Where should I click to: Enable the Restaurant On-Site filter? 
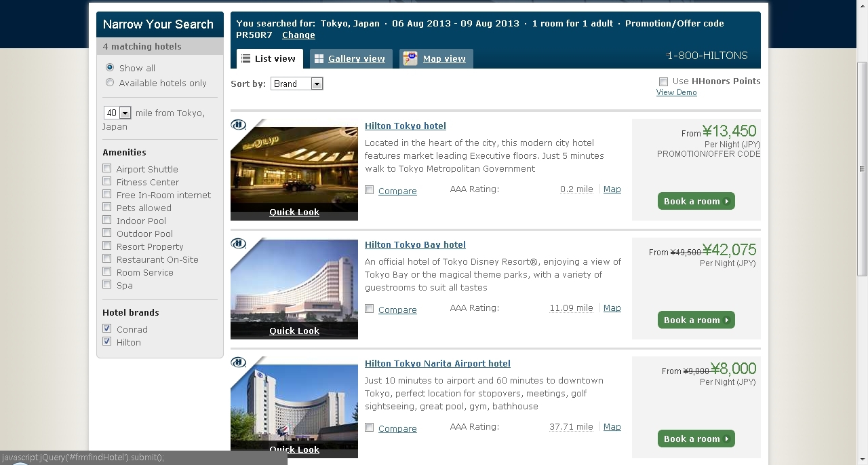[107, 259]
